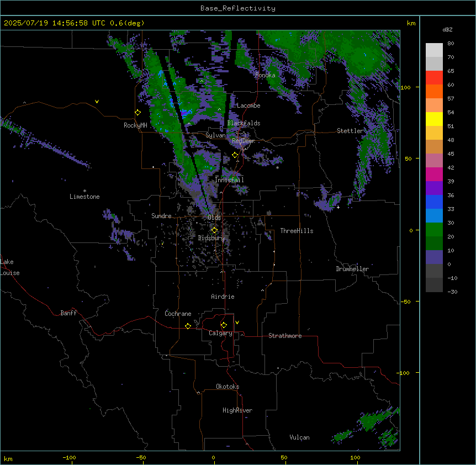Click the Stettler label

click(350, 131)
